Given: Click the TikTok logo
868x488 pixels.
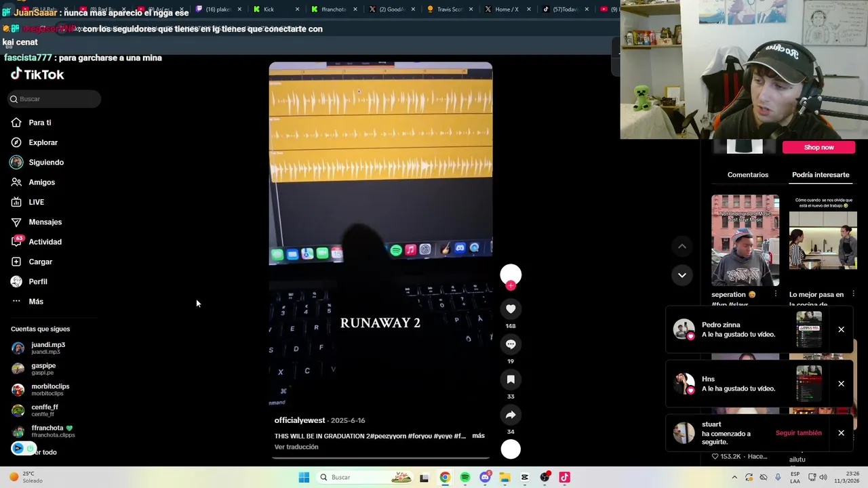Looking at the screenshot, I should (x=37, y=74).
